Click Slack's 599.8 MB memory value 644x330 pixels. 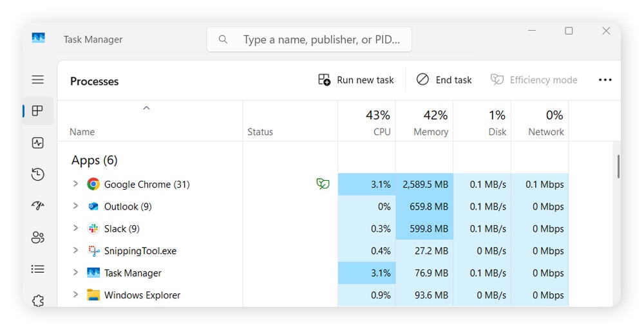pyautogui.click(x=429, y=228)
